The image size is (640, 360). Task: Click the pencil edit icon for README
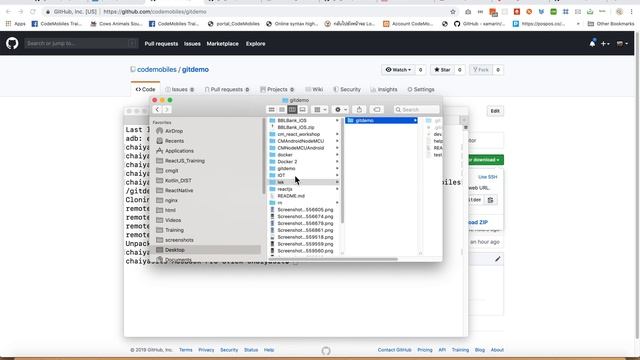(498, 259)
